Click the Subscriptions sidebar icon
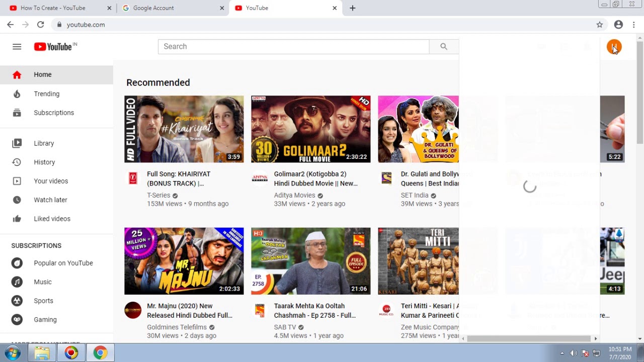The image size is (644, 362). [x=17, y=113]
